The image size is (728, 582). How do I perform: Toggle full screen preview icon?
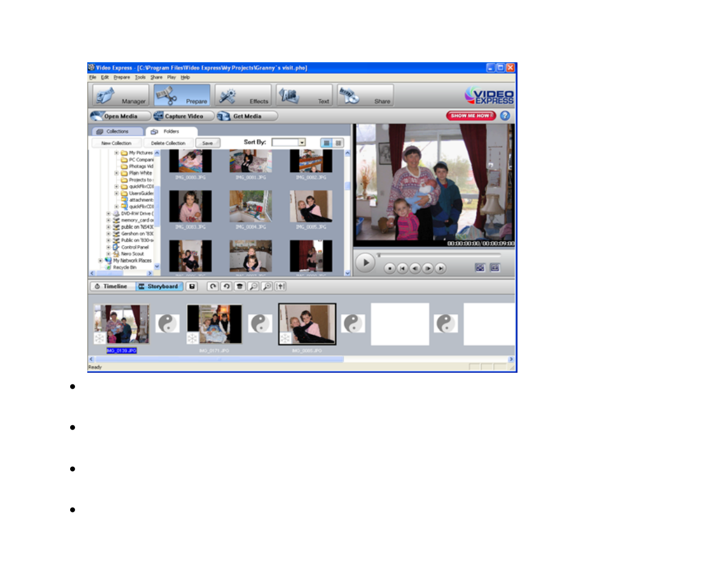(x=480, y=268)
